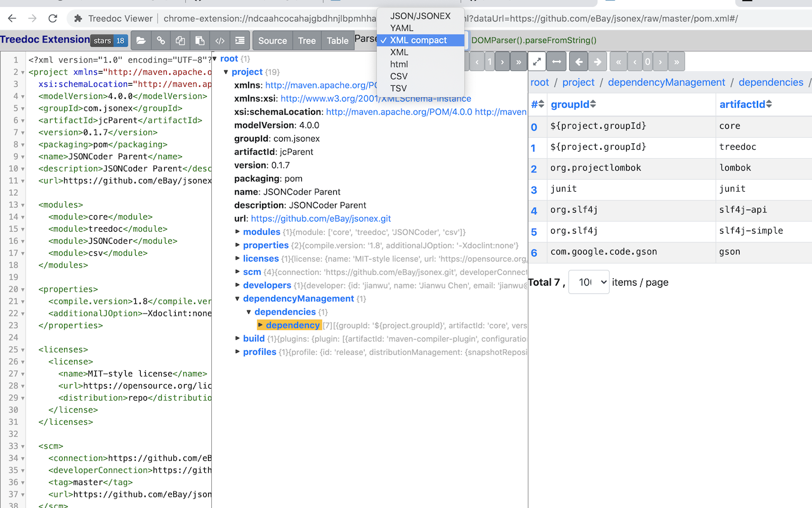The image size is (812, 508).
Task: Collapse the project tree node
Action: [x=226, y=72]
